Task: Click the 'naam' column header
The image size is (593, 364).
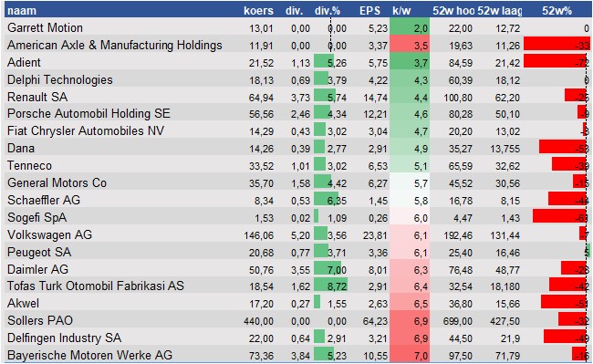Action: [x=22, y=11]
